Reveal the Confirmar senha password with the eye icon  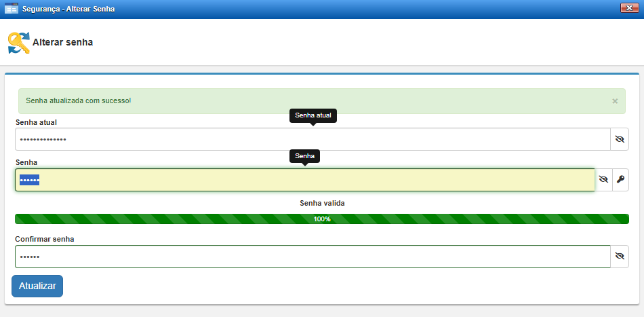[x=619, y=256]
